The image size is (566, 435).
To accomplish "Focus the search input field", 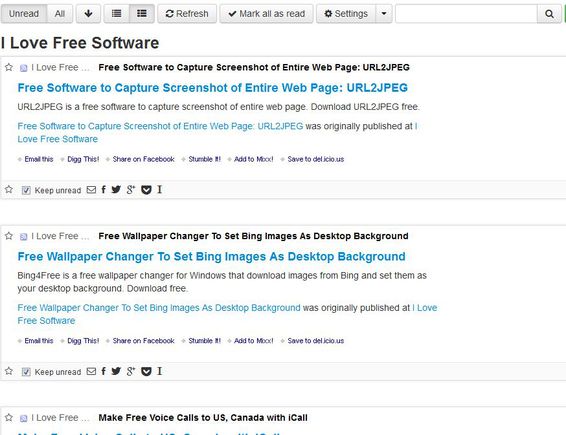I will [466, 14].
